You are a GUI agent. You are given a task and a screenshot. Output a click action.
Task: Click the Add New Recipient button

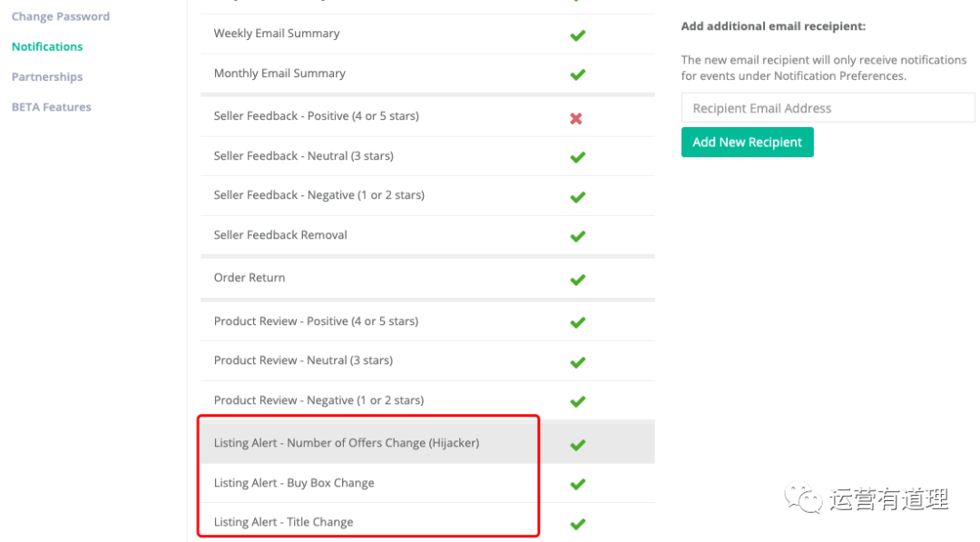click(747, 142)
